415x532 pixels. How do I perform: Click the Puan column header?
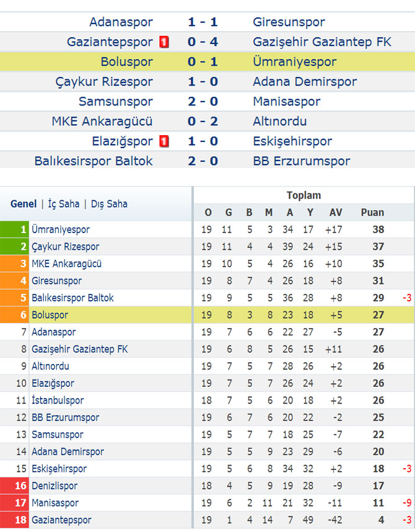pos(372,213)
